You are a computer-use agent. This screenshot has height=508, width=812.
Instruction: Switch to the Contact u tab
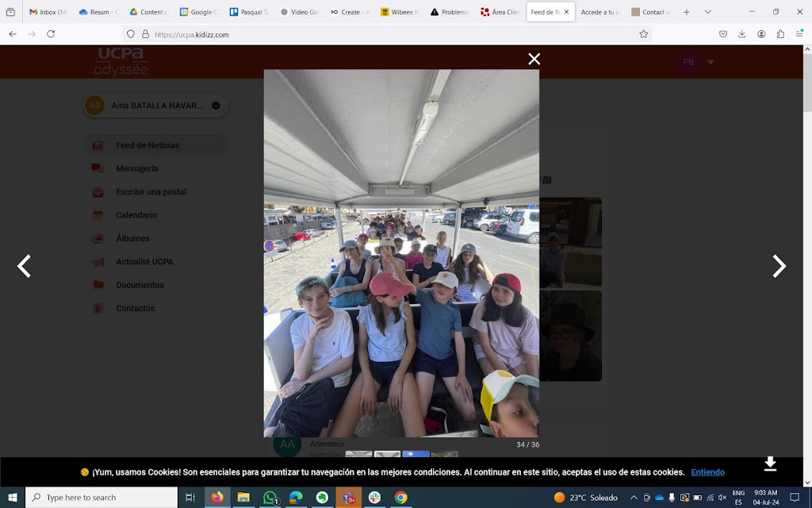pos(651,12)
